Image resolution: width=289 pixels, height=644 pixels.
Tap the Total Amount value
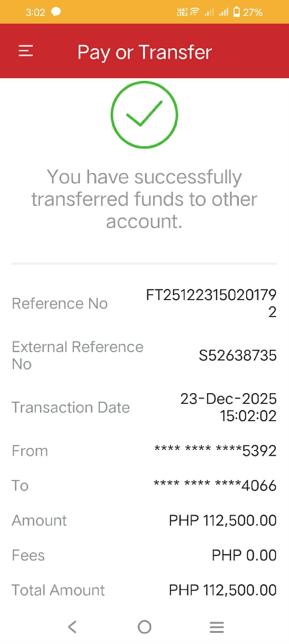point(223,590)
